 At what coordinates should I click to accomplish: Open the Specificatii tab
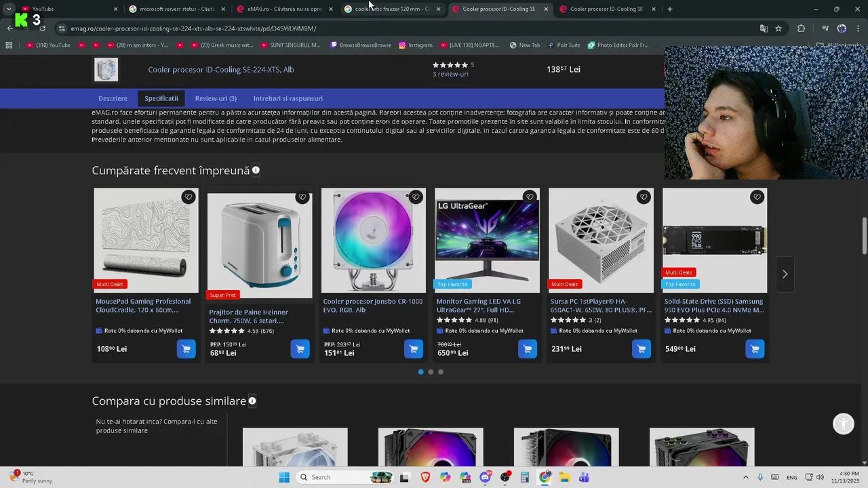coord(161,98)
